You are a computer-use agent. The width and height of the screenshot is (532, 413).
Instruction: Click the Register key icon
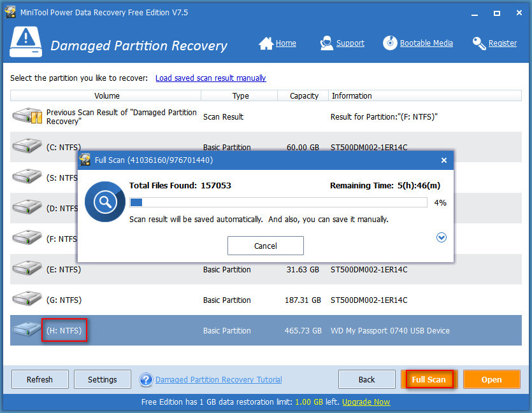[479, 43]
